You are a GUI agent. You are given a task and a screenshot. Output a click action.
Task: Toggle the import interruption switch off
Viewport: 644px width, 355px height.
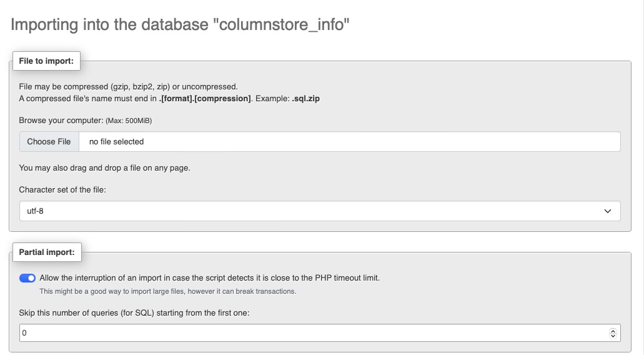coord(27,278)
